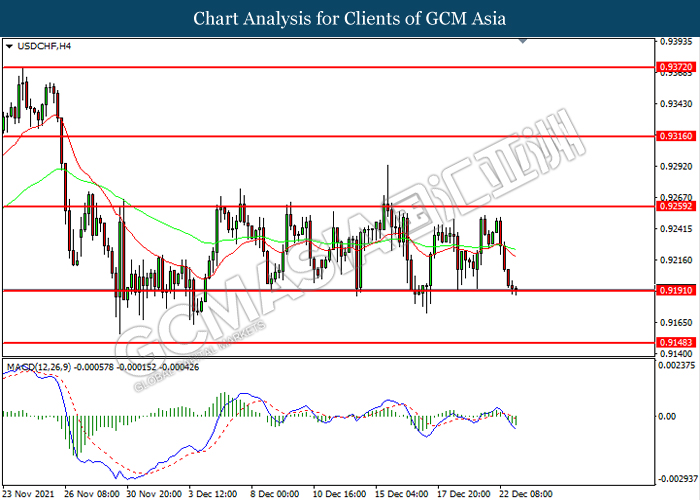Click the -0.002937 MACD scale value
This screenshot has width=700, height=500.
(677, 479)
